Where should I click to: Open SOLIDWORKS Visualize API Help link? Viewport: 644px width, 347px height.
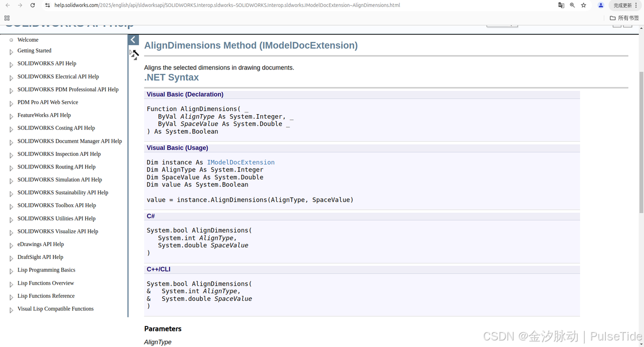pos(58,231)
